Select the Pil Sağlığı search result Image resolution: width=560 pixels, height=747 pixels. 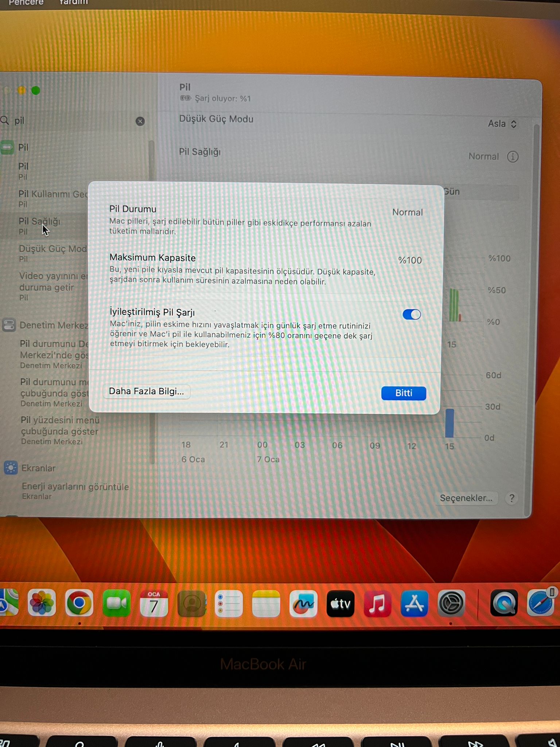click(x=44, y=226)
